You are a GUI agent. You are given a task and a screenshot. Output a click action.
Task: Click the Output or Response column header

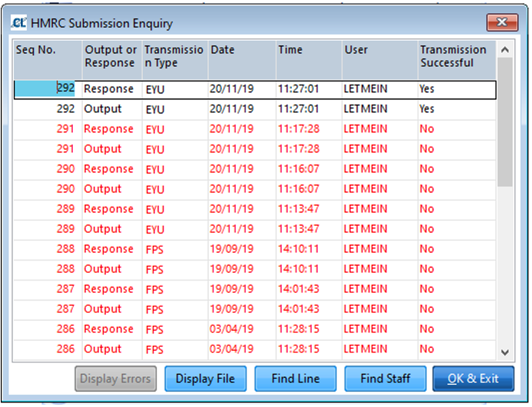(111, 57)
